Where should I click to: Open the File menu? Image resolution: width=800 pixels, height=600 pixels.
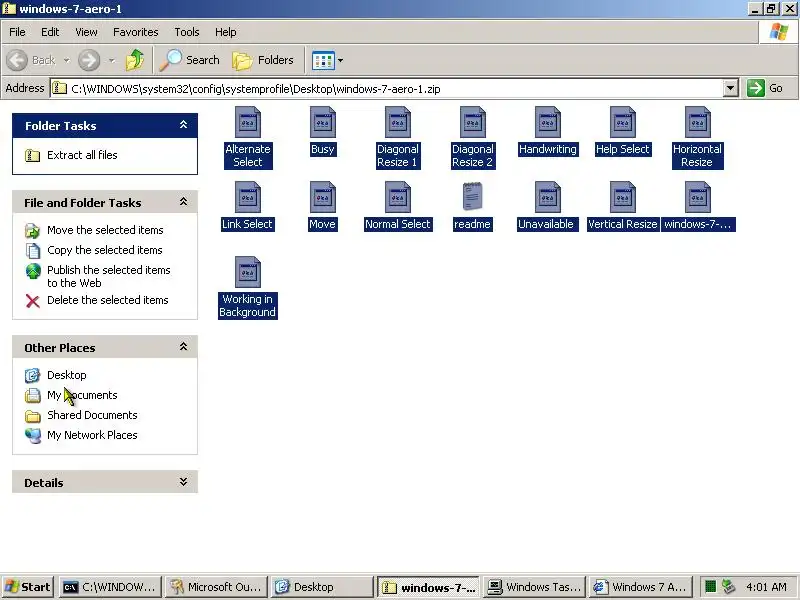(x=17, y=32)
